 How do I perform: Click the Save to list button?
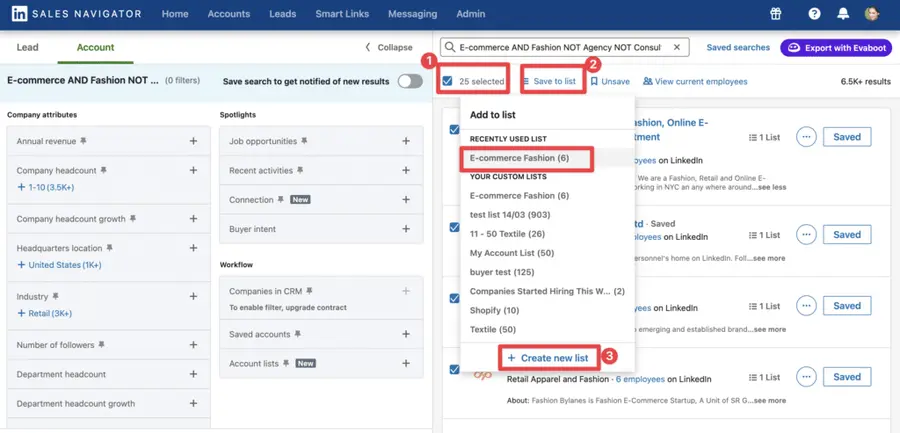click(549, 82)
